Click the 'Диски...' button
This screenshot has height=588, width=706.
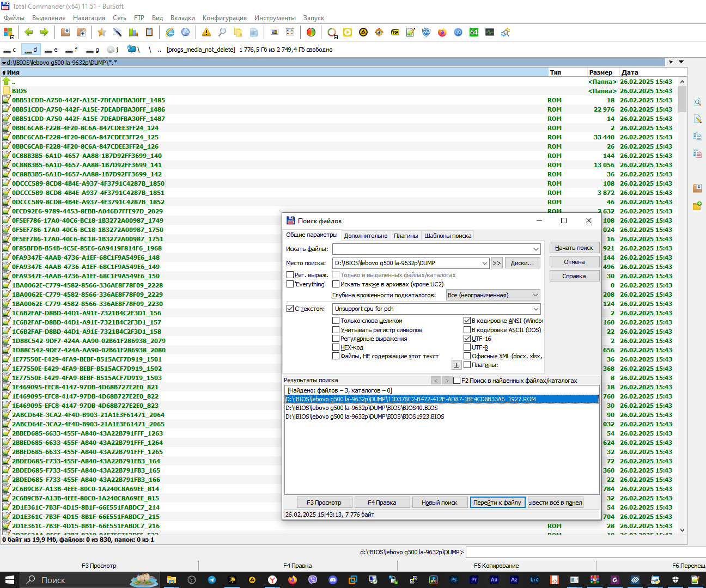coord(522,263)
